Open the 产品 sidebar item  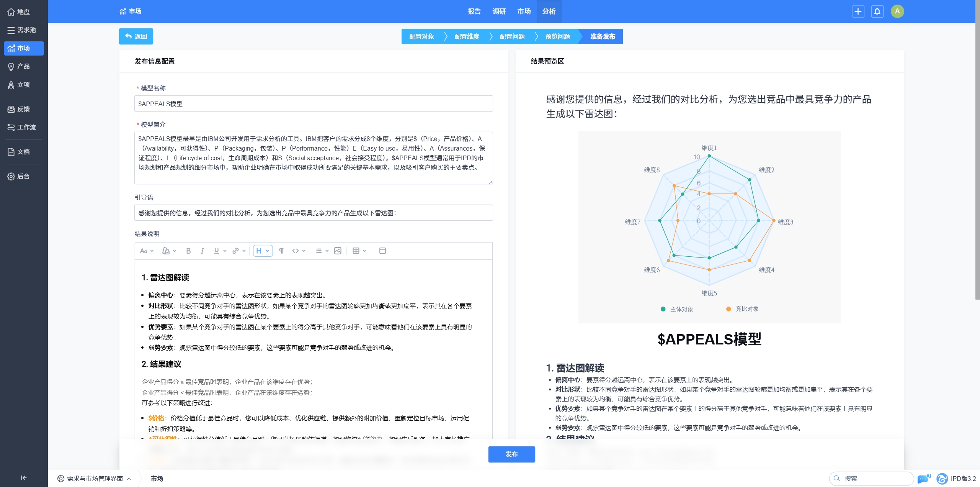[x=23, y=66]
